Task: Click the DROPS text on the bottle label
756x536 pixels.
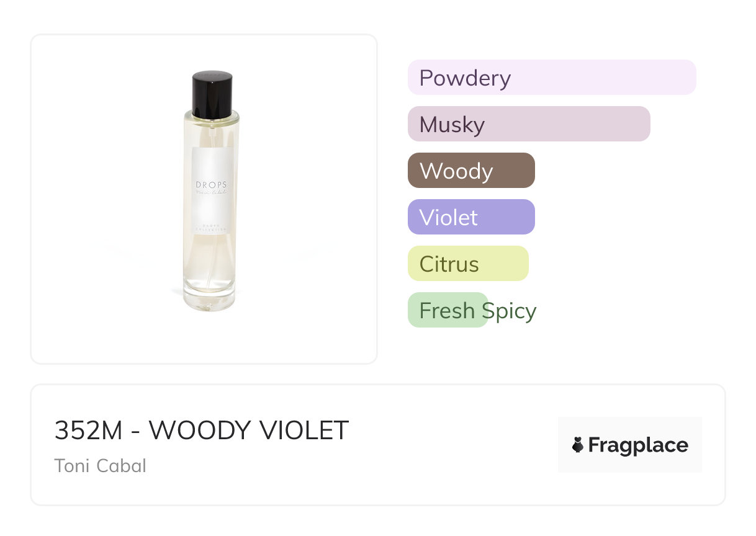Action: point(212,184)
